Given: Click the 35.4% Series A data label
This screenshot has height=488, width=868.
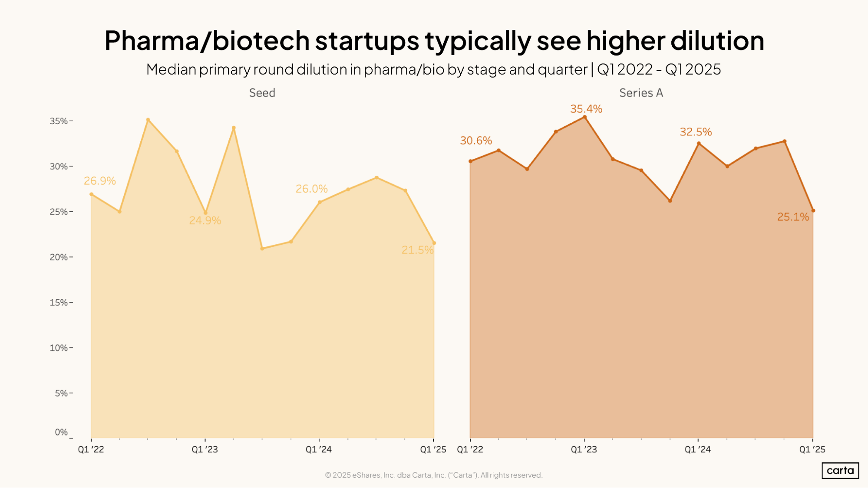Looking at the screenshot, I should [x=586, y=109].
